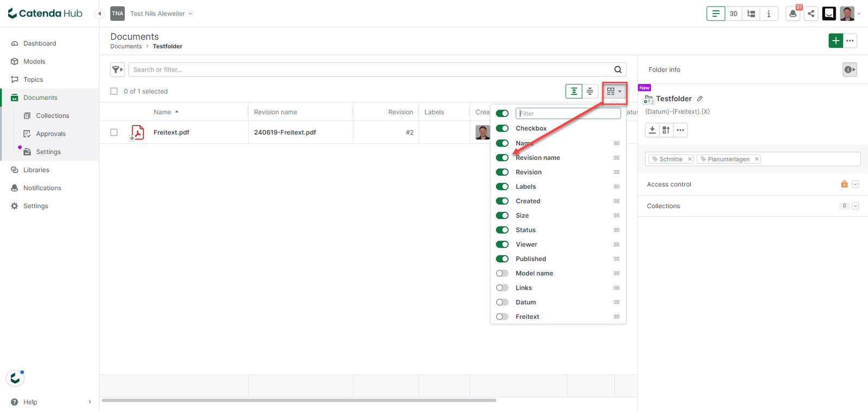Toggle off the Revision name column
868x411 pixels.
[502, 158]
